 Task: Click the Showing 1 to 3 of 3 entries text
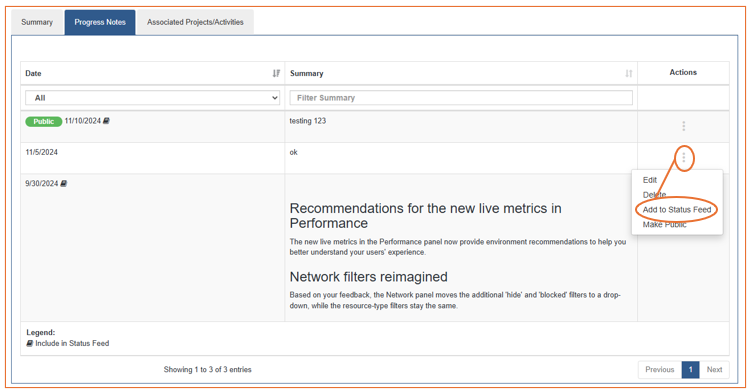click(x=207, y=369)
